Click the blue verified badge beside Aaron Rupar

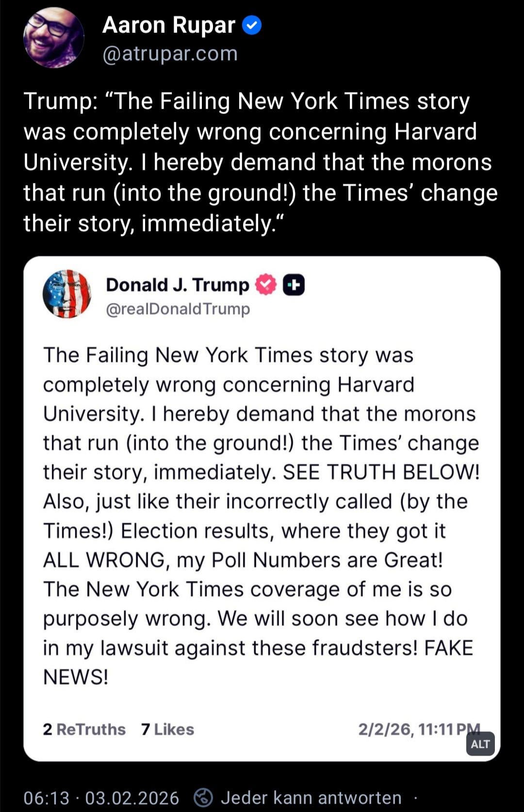pos(251,25)
